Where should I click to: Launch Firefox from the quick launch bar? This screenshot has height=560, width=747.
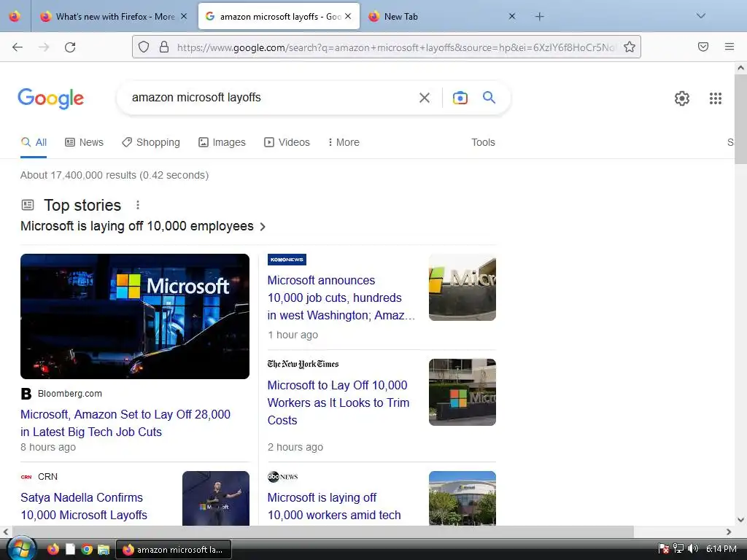click(53, 549)
